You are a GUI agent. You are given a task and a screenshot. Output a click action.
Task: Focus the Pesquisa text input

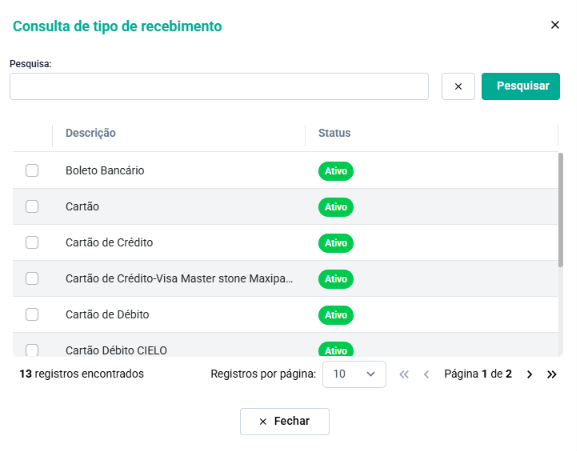click(x=219, y=86)
